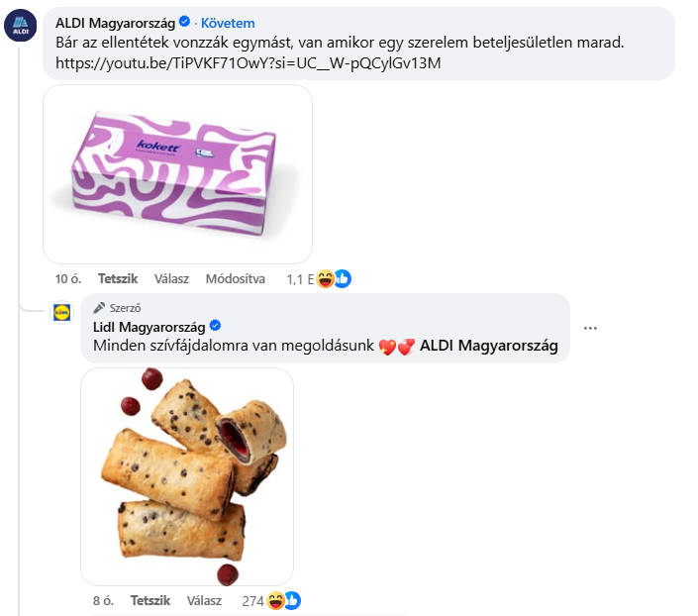
Task: Reply to ALDI's comment with Válasz
Action: point(172,279)
